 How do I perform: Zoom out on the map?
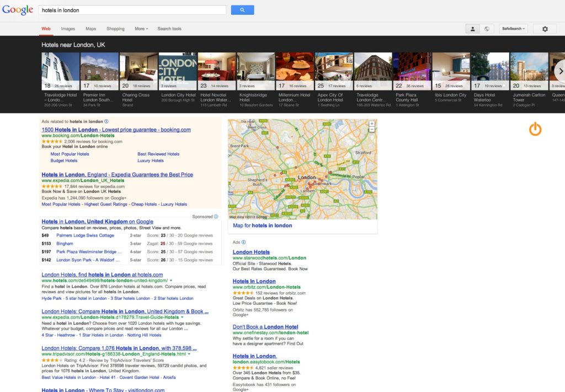click(x=372, y=129)
